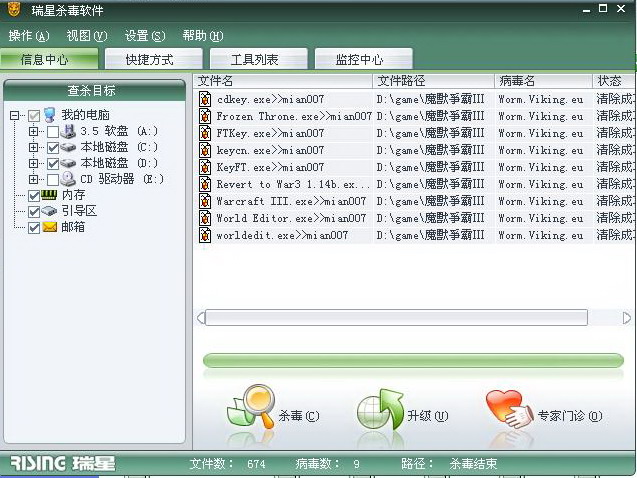Click the RISING 瑞星 logo in status bar
Viewport: 637px width, 478px height.
click(63, 463)
